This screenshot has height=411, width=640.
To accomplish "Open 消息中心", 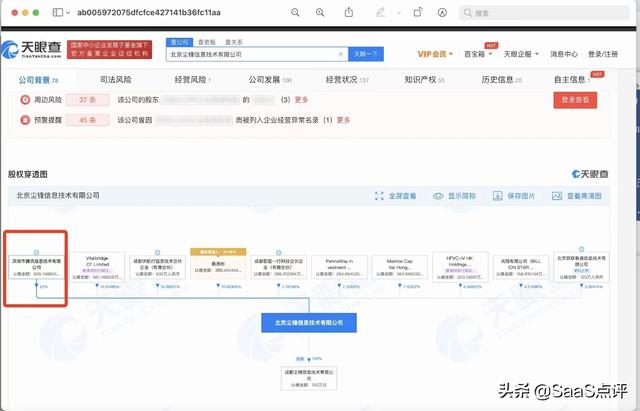I will 564,54.
